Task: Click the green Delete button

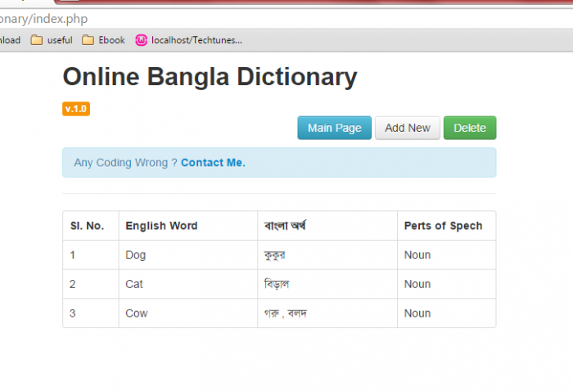Action: [x=469, y=128]
